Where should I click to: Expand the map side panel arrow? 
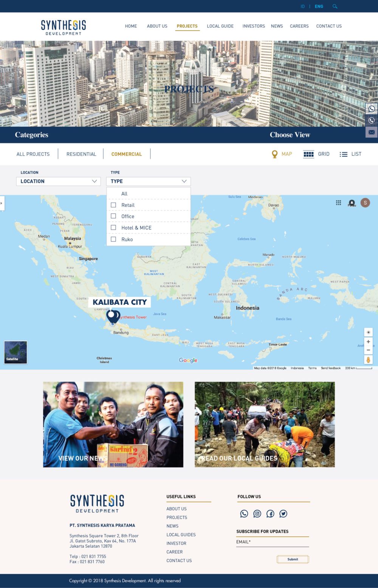[2, 203]
